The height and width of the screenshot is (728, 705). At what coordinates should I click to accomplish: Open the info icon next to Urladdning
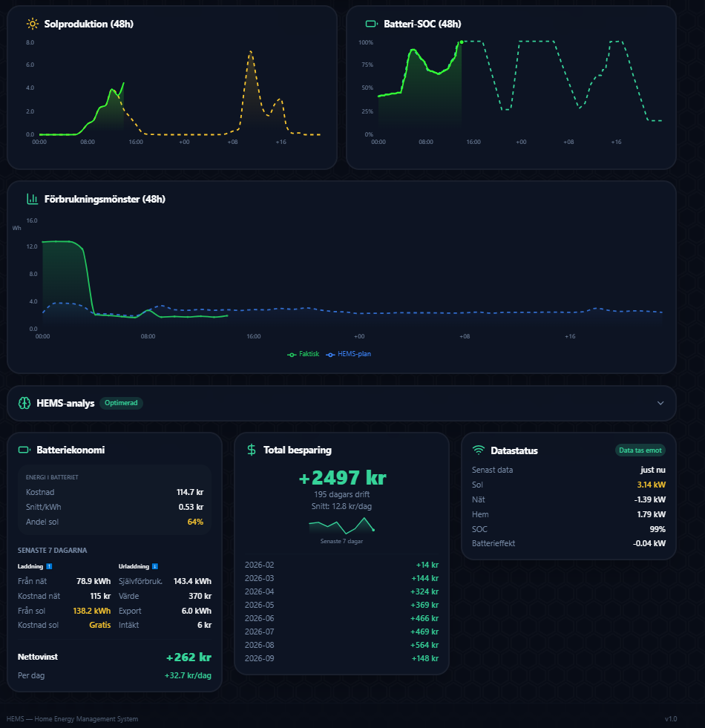point(155,566)
